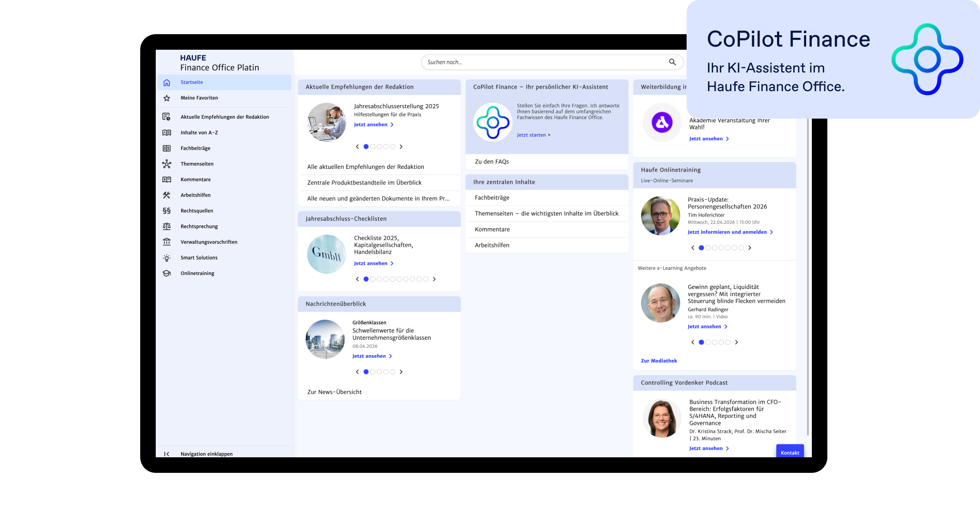Screen dimensions: 980x521
Task: Click the Tim Hoferichter seminar portrait
Action: click(x=660, y=216)
